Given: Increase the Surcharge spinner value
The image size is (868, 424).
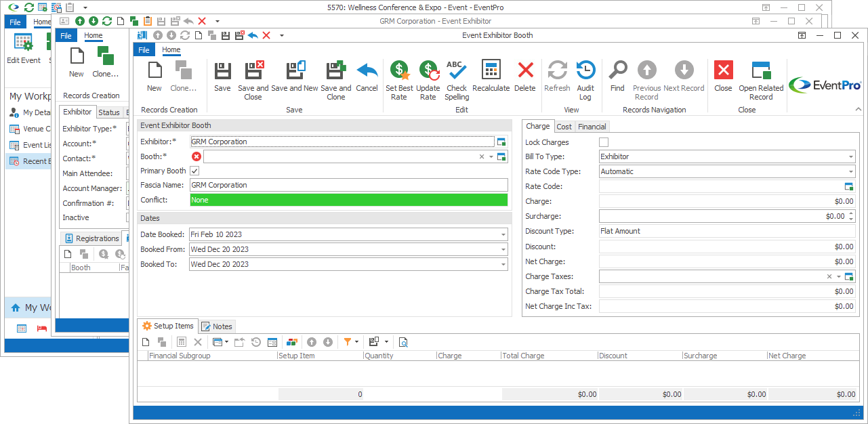Looking at the screenshot, I should 852,213.
